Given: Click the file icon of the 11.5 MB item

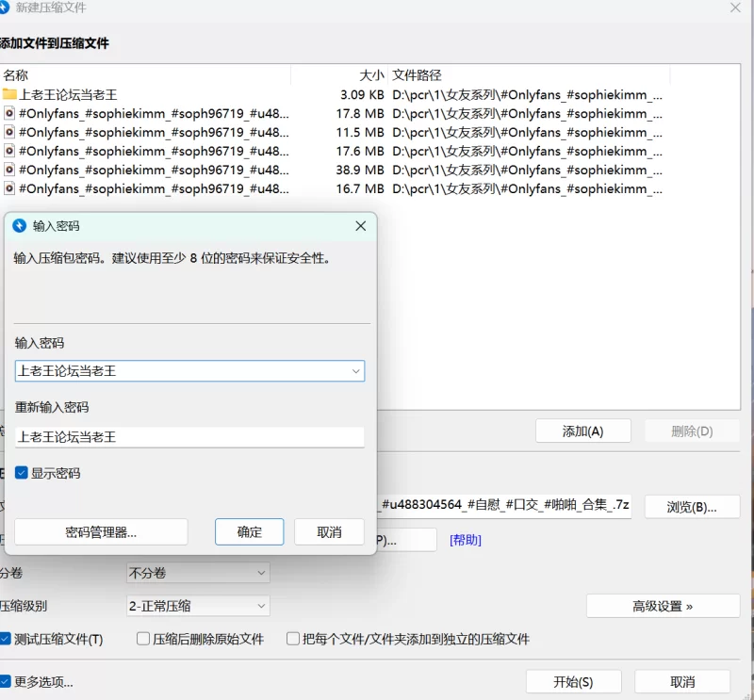Looking at the screenshot, I should tap(9, 132).
